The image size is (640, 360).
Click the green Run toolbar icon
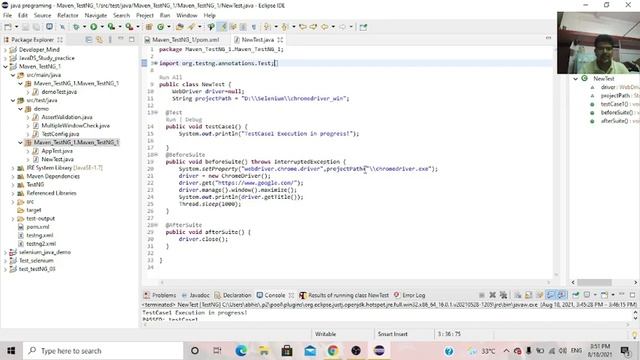94,27
